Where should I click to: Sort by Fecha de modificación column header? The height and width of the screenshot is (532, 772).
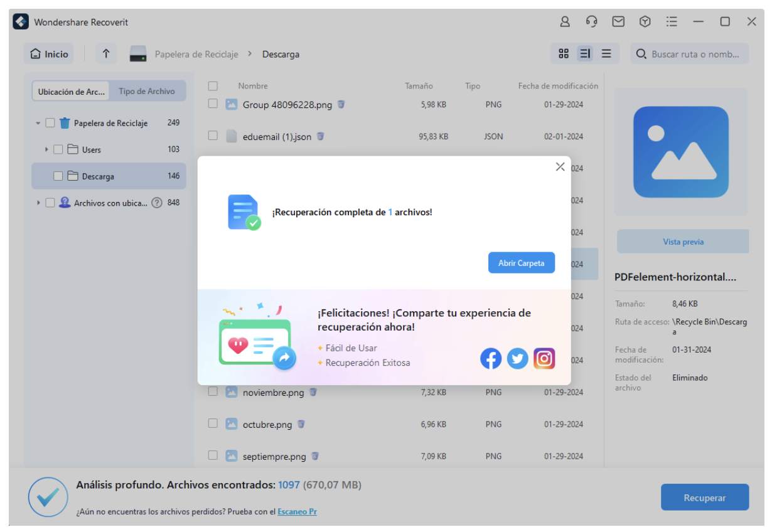click(558, 86)
